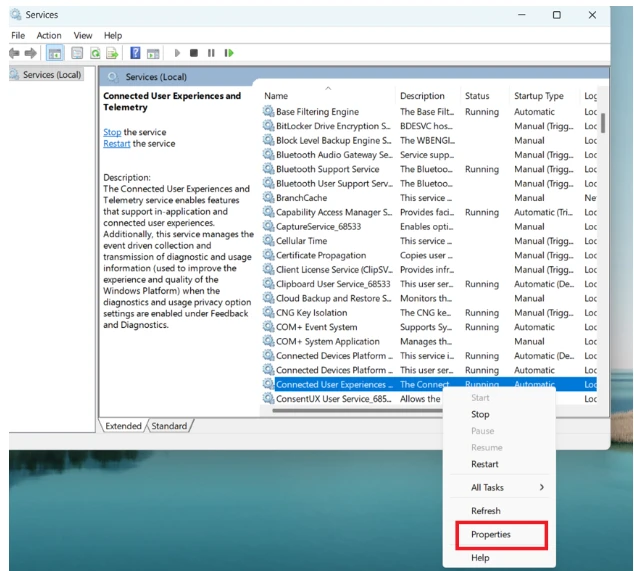Open the View menu
This screenshot has width=634, height=571.
click(x=83, y=36)
